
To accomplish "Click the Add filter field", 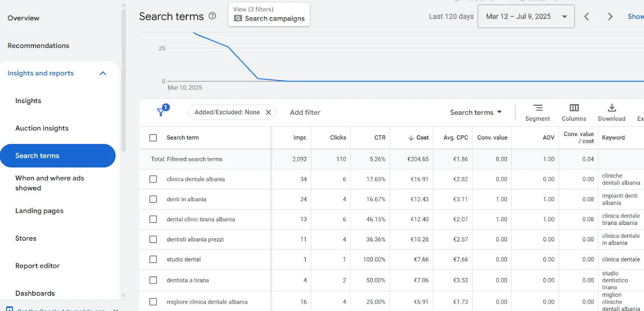I will click(305, 112).
